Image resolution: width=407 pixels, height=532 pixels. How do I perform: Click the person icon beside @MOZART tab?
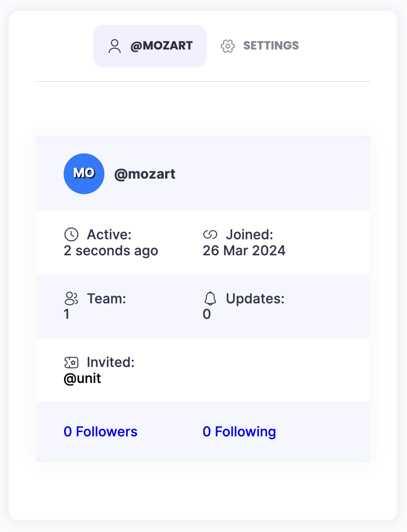115,46
